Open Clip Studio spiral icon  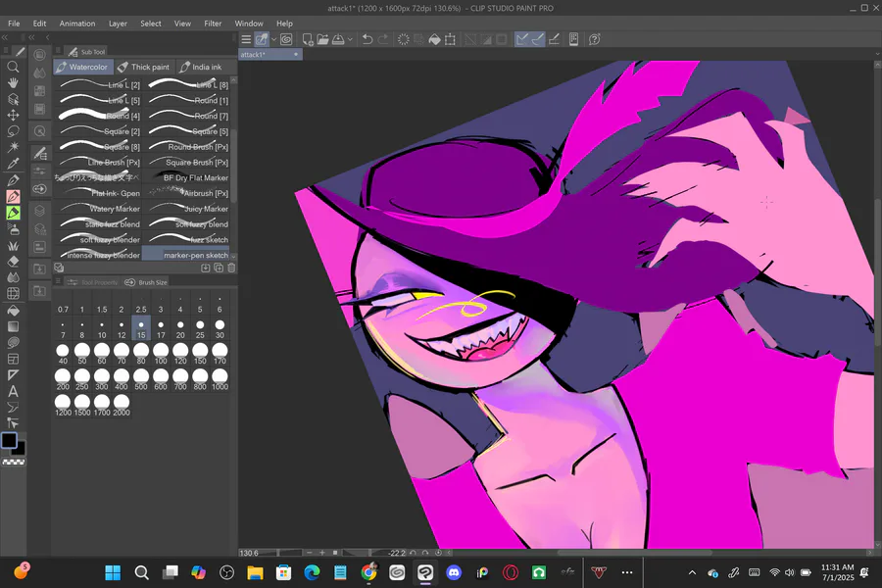tap(286, 39)
